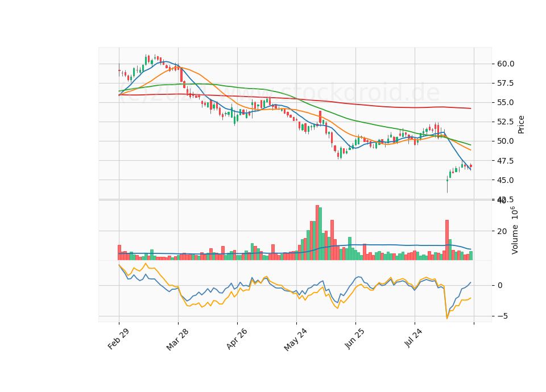Click the rotated Price axis title
This screenshot has width=546, height=392.
click(521, 124)
